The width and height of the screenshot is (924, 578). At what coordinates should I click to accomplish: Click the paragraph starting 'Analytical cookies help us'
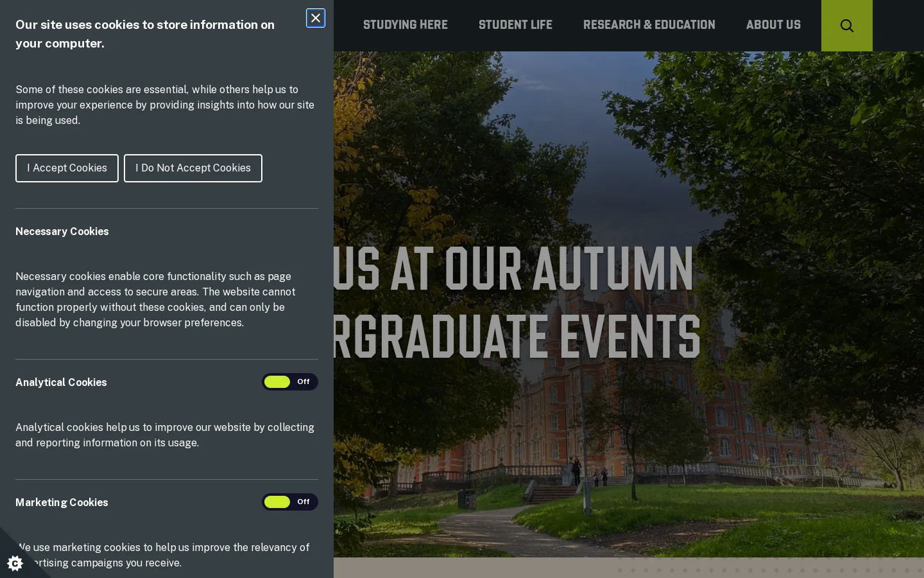coord(165,435)
